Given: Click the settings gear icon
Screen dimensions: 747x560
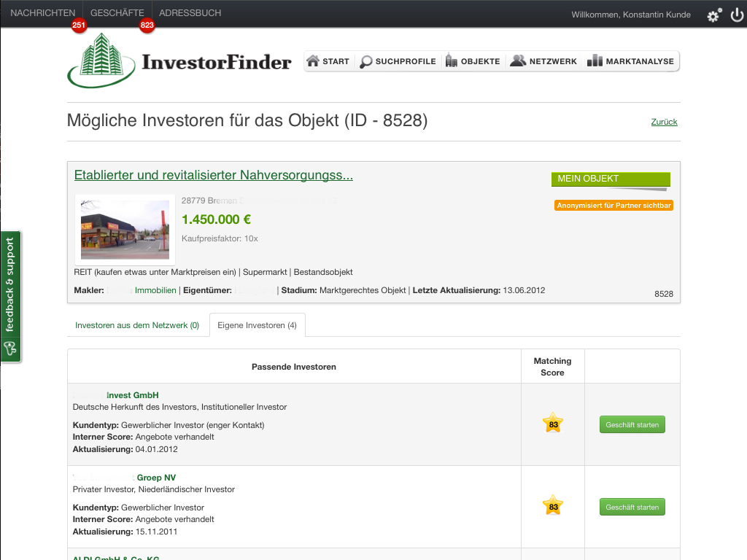Looking at the screenshot, I should (x=714, y=15).
